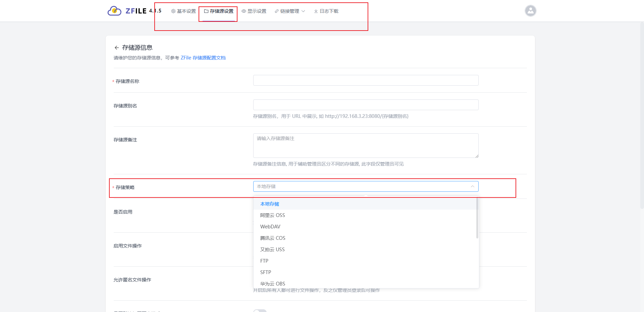
Task: Click the dropdown list scrollbar
Action: [x=477, y=218]
